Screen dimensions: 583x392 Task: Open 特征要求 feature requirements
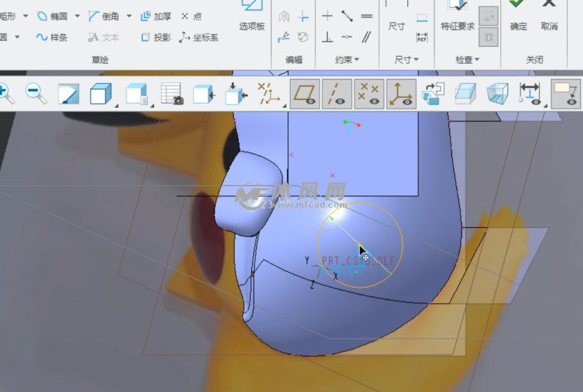[x=457, y=15]
